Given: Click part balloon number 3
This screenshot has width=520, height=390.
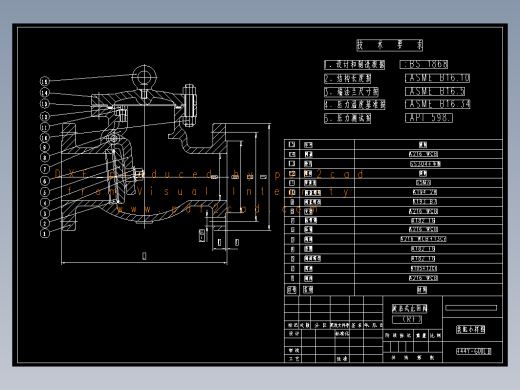Looking at the screenshot, I should pos(45,213).
